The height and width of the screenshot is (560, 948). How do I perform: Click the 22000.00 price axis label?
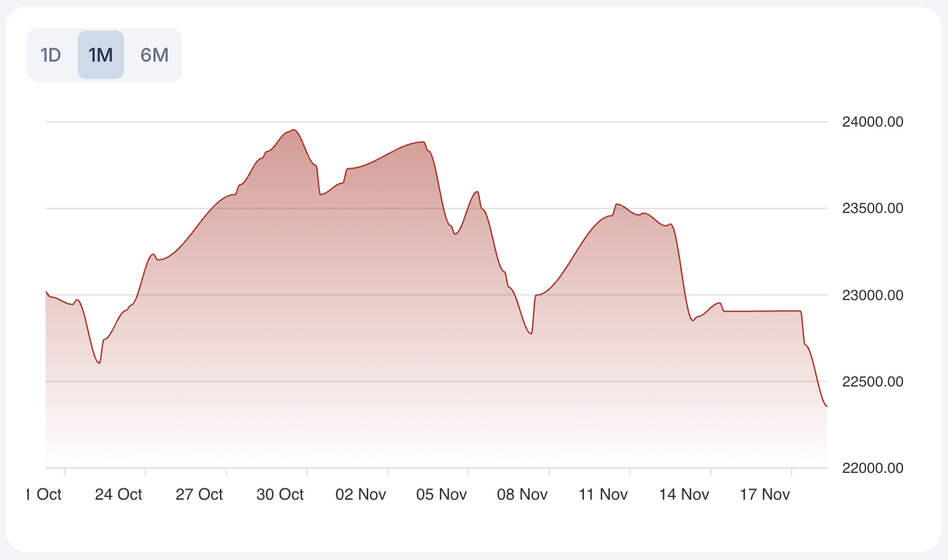(872, 468)
